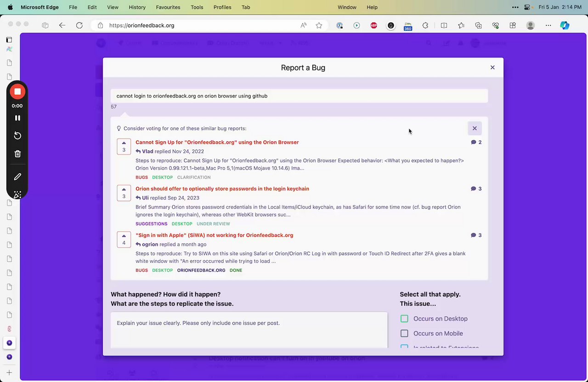Click the DONE tag
The height and width of the screenshot is (382, 588).
click(236, 270)
